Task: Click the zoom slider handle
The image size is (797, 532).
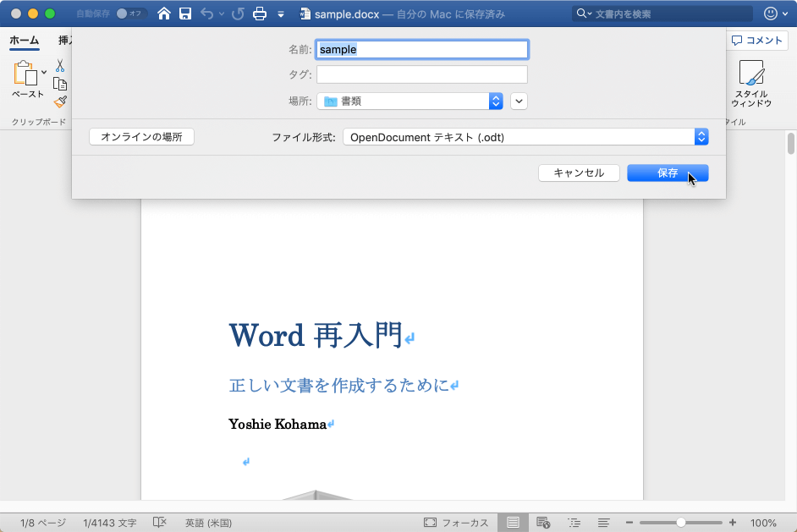Action: point(680,523)
